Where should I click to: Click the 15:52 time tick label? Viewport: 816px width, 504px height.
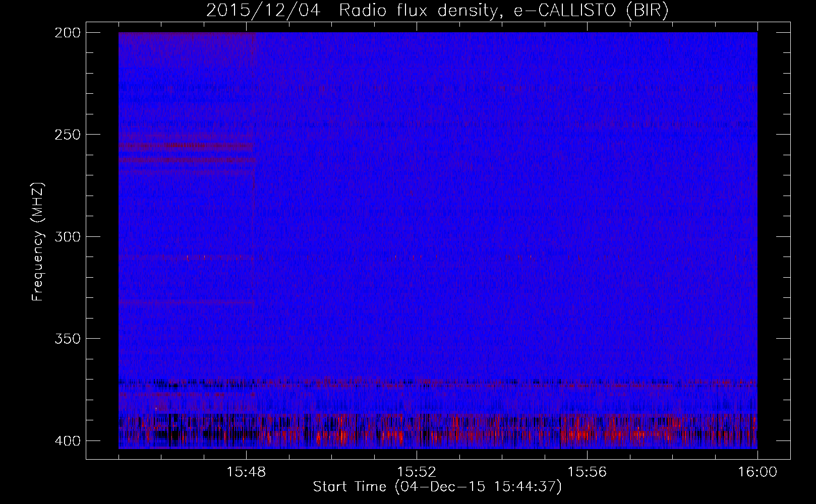(417, 472)
